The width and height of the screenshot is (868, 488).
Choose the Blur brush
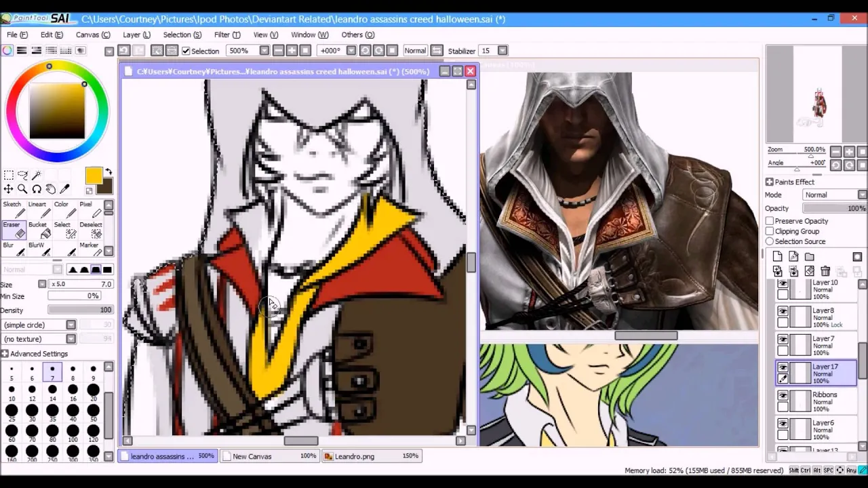14,249
